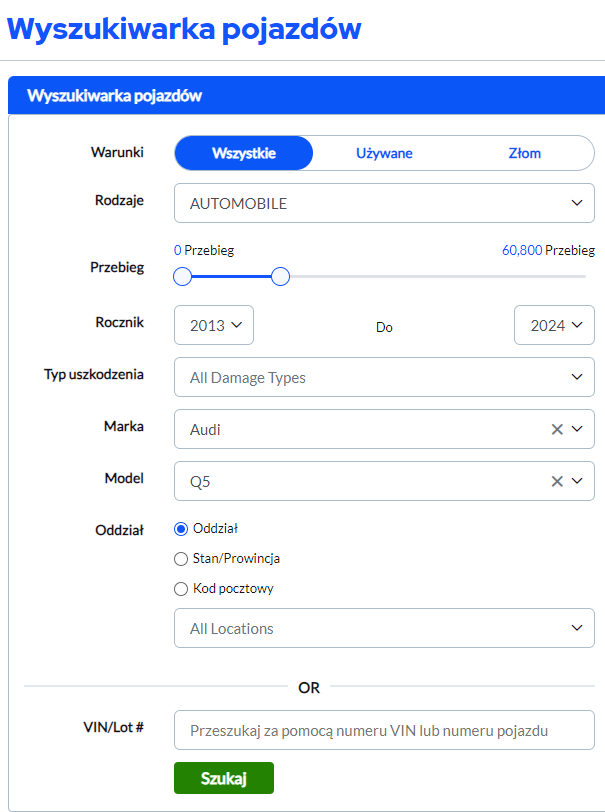Click the left mileage slider handle
The image size is (605, 812).
click(x=182, y=276)
